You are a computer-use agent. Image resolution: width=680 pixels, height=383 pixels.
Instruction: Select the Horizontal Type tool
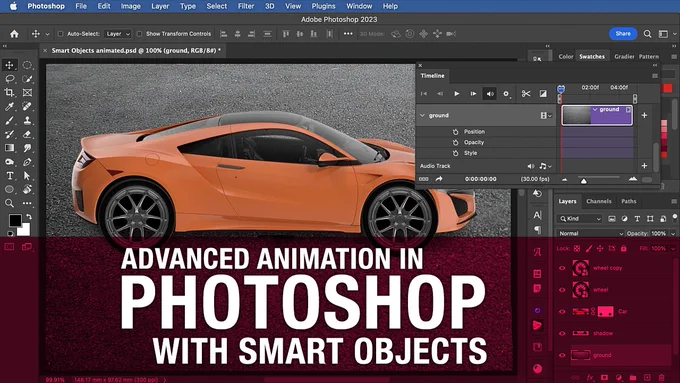click(9, 176)
